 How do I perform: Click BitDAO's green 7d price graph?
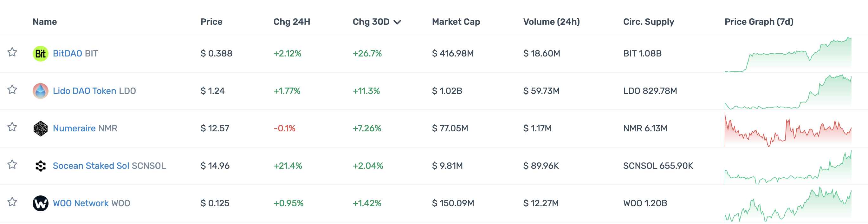point(788,55)
